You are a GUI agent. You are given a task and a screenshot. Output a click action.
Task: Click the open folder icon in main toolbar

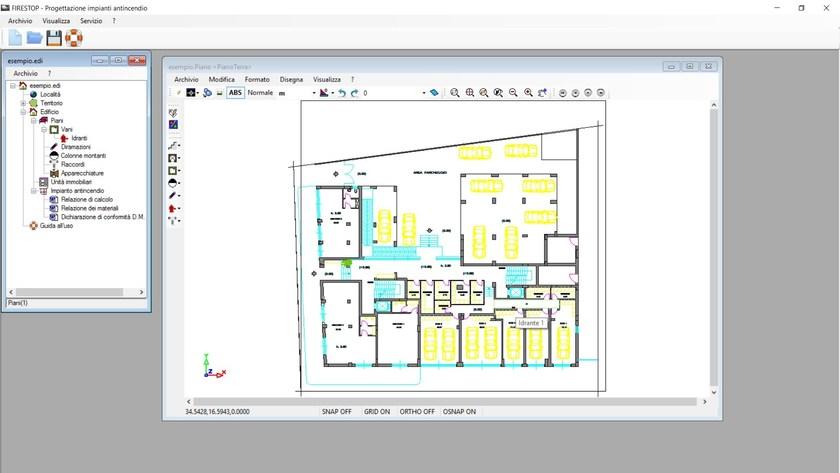coord(34,38)
